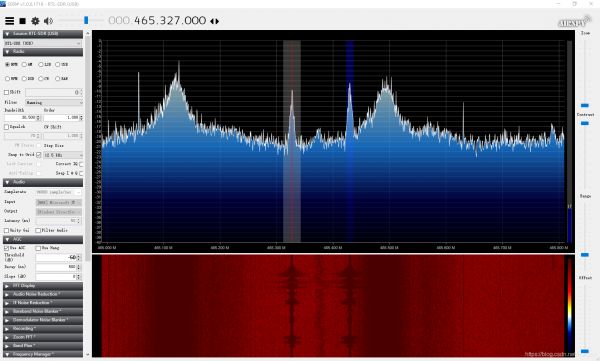Collapse the Radio panel header
The height and width of the screenshot is (361, 600).
[x=43, y=52]
